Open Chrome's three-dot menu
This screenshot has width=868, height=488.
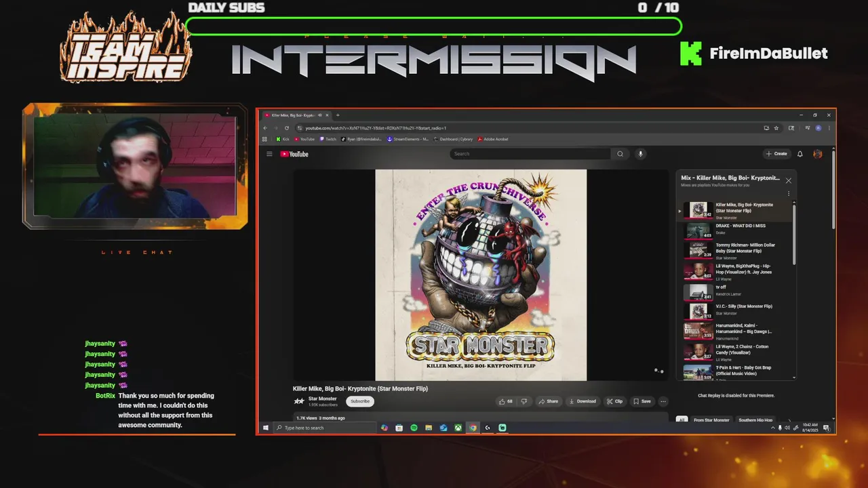[829, 127]
